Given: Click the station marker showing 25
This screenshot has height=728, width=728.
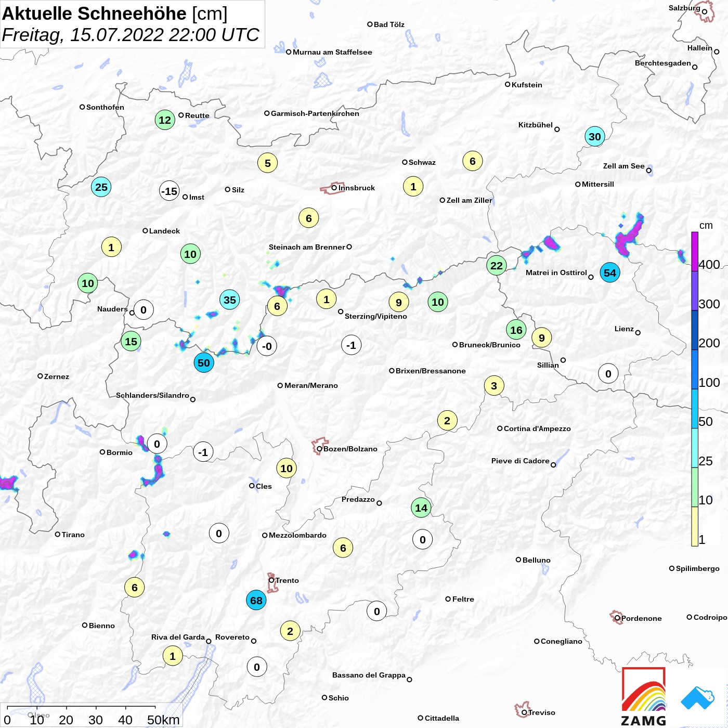Looking at the screenshot, I should 101,187.
